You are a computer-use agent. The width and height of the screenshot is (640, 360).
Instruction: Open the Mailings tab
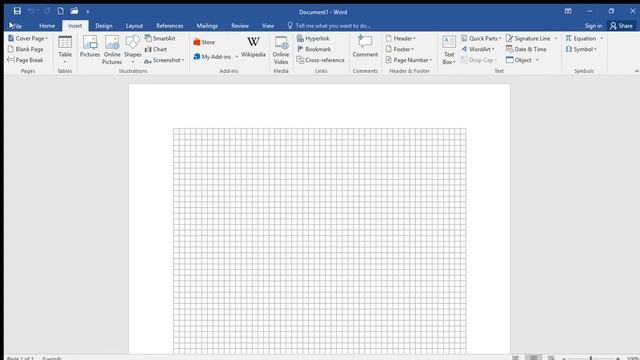click(207, 26)
